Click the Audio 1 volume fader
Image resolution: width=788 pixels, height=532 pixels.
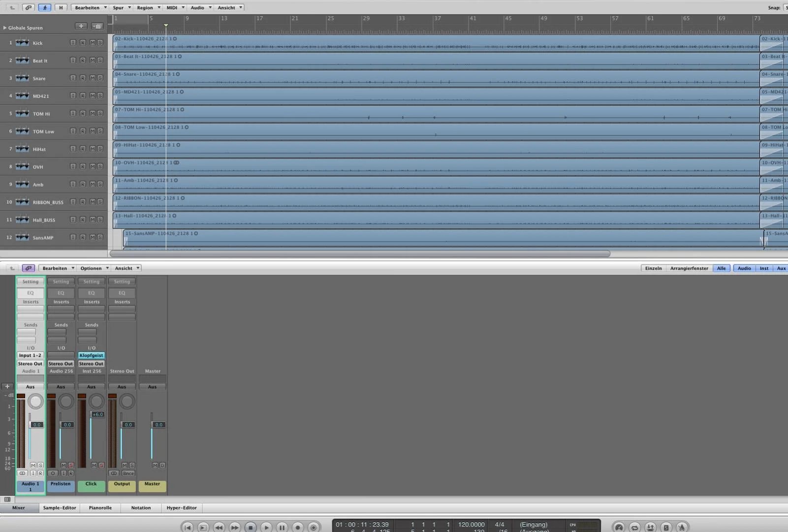tap(36, 425)
